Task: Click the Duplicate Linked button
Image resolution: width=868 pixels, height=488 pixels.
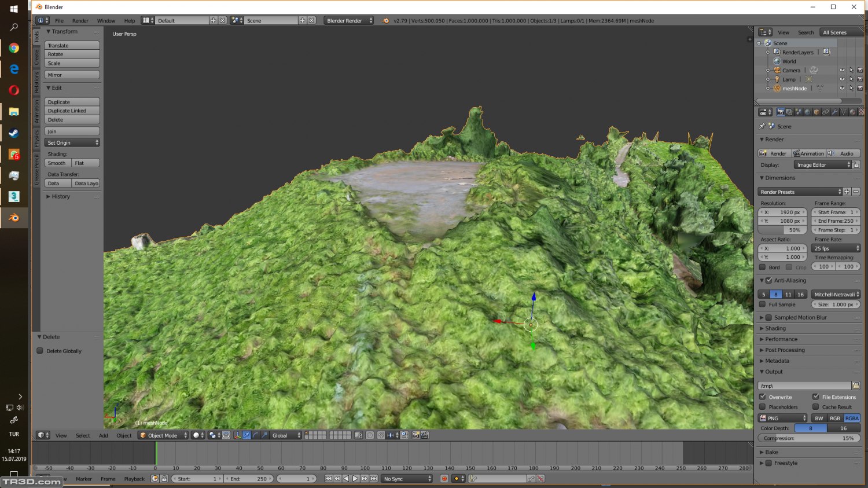Action: click(72, 111)
